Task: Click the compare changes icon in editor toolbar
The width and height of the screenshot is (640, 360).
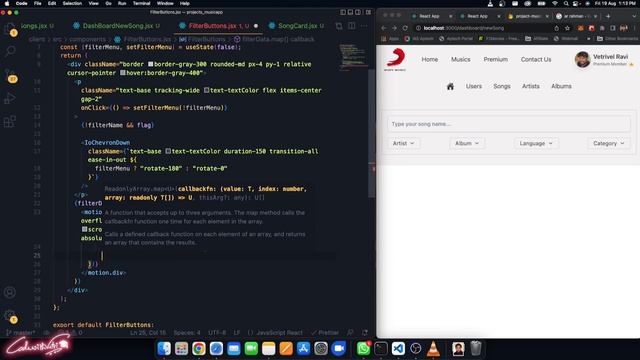Action: click(339, 26)
